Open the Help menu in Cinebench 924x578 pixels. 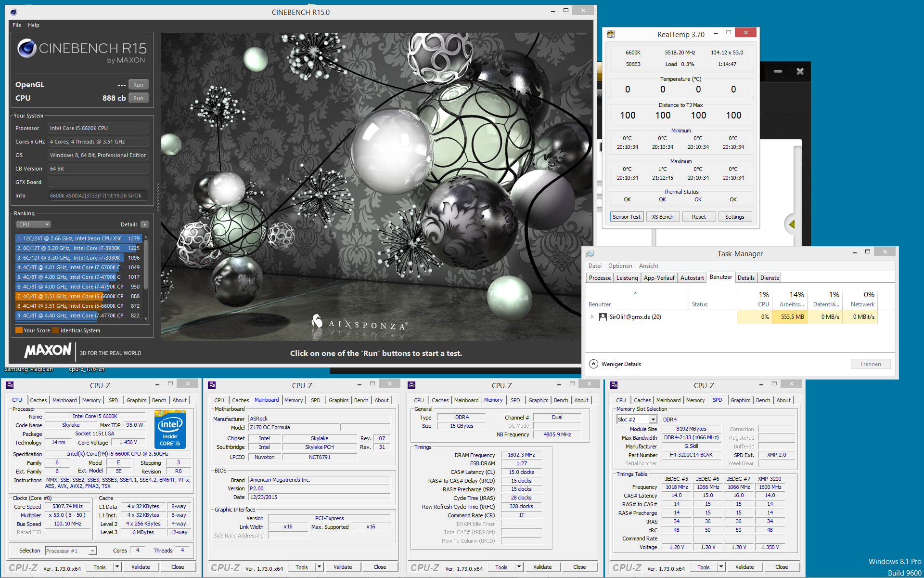coord(34,25)
